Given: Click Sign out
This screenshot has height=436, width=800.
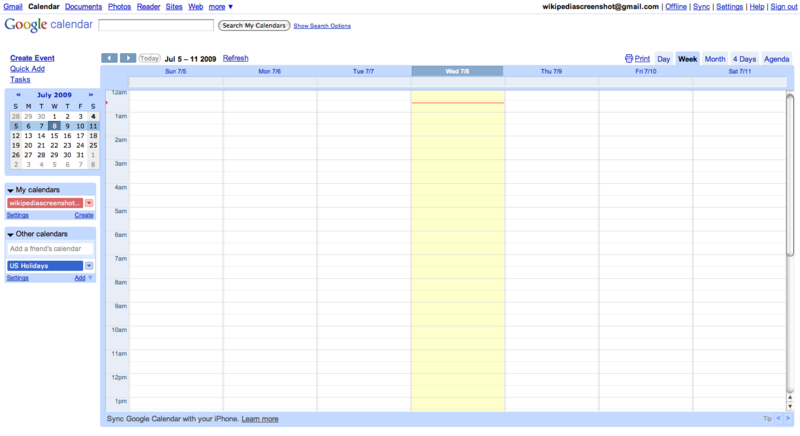Looking at the screenshot, I should pyautogui.click(x=783, y=7).
